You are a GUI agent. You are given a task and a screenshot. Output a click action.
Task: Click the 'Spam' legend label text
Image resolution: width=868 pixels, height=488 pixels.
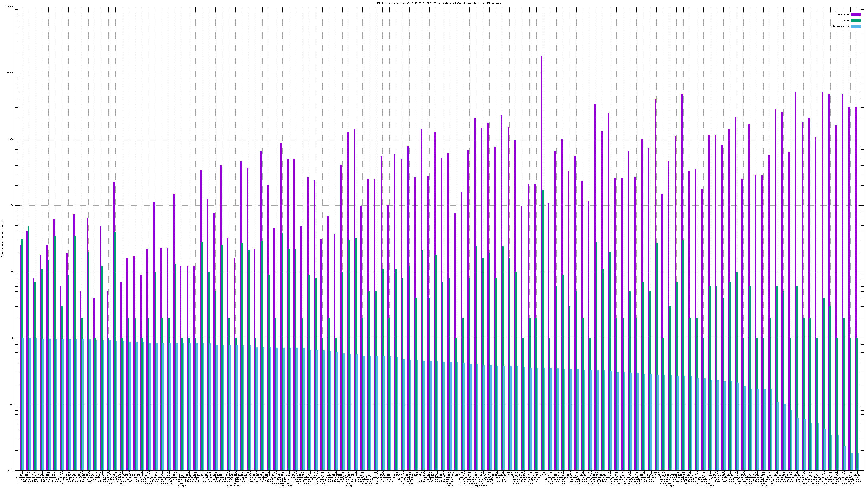pos(846,21)
